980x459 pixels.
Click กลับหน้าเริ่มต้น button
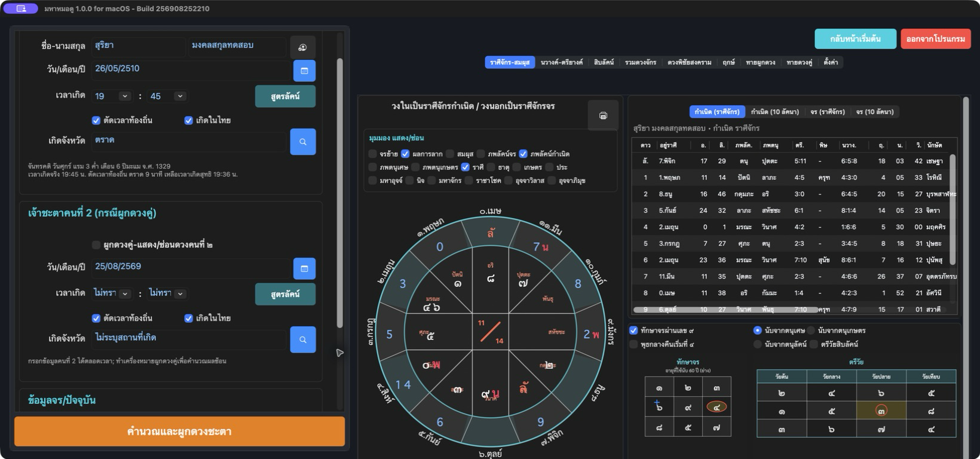point(856,39)
